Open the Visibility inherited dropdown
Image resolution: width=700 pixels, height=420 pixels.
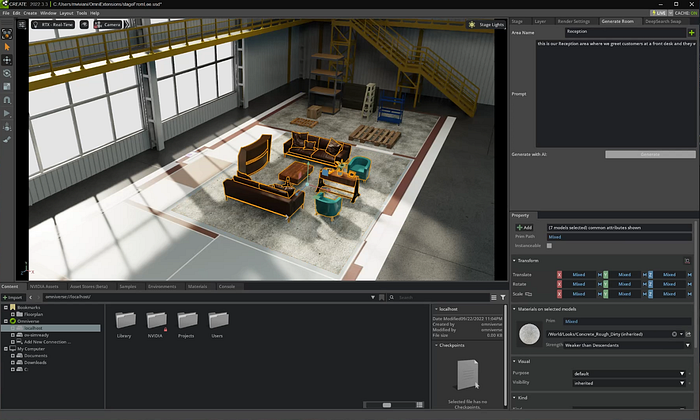pyautogui.click(x=630, y=382)
